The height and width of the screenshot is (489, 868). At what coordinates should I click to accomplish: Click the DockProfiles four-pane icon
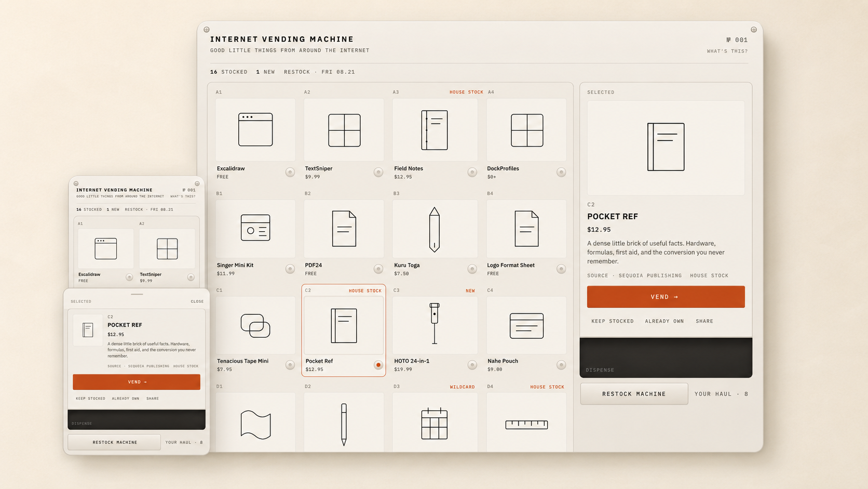[x=527, y=130]
